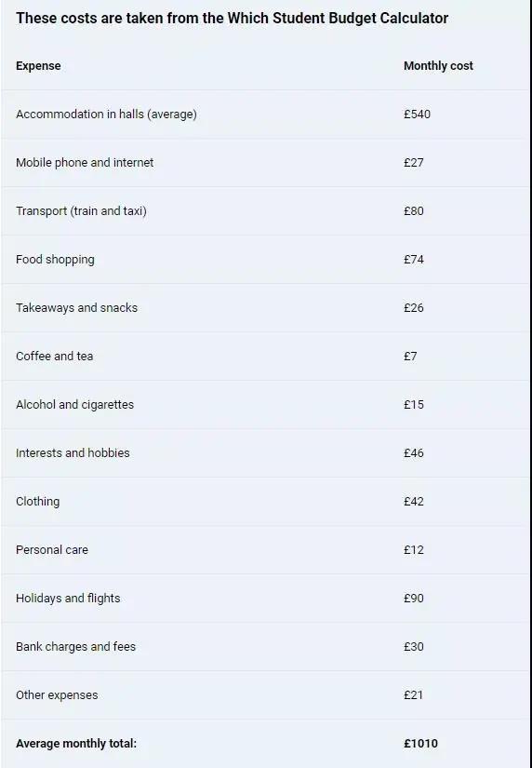
Task: Click the Expense column header
Action: coord(38,66)
